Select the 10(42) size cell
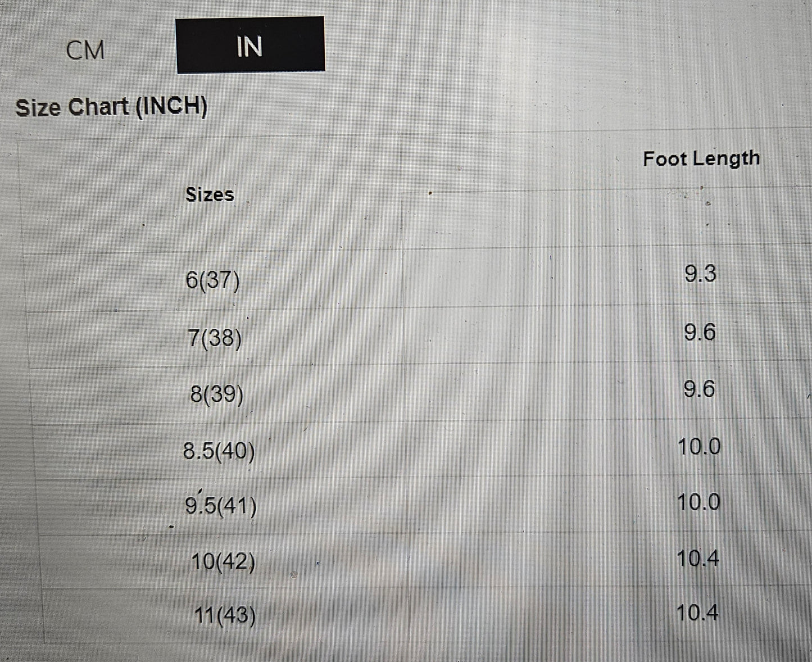This screenshot has height=662, width=812. (223, 561)
